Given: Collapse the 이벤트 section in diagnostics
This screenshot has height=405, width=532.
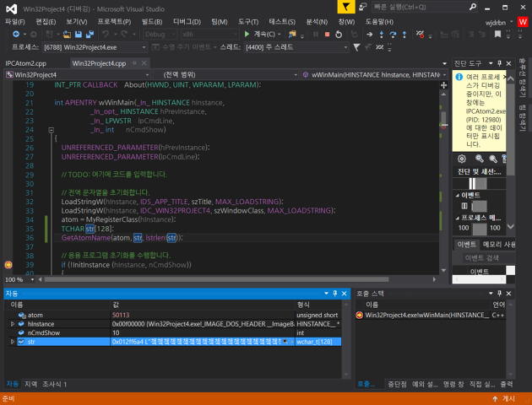Looking at the screenshot, I should (458, 195).
